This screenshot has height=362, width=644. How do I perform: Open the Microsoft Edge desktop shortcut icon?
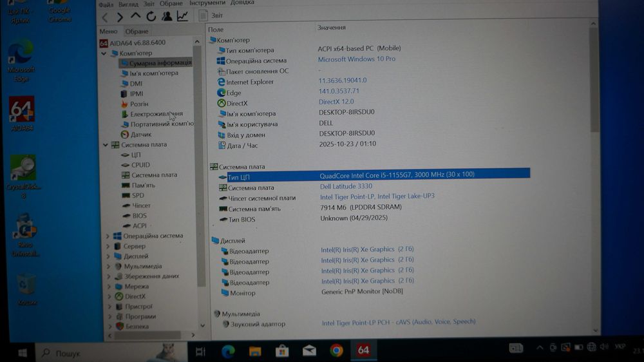coord(21,61)
